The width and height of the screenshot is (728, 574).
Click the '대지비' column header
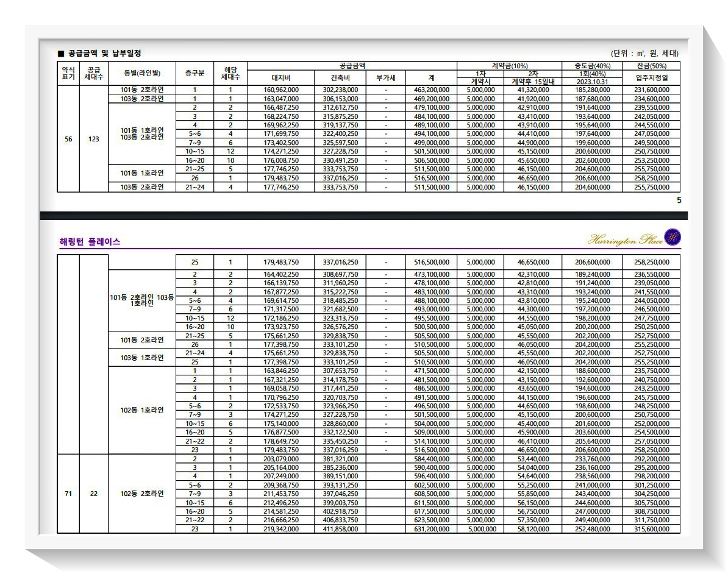click(281, 78)
